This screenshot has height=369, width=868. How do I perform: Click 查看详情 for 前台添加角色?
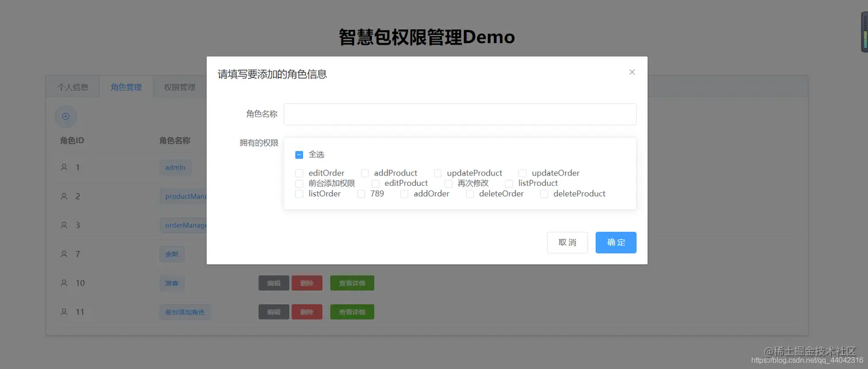click(352, 312)
